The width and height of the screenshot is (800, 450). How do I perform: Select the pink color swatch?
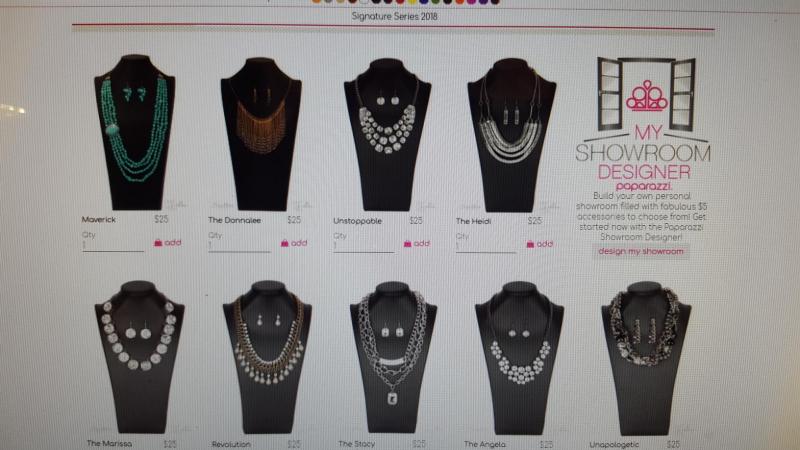pos(471,2)
